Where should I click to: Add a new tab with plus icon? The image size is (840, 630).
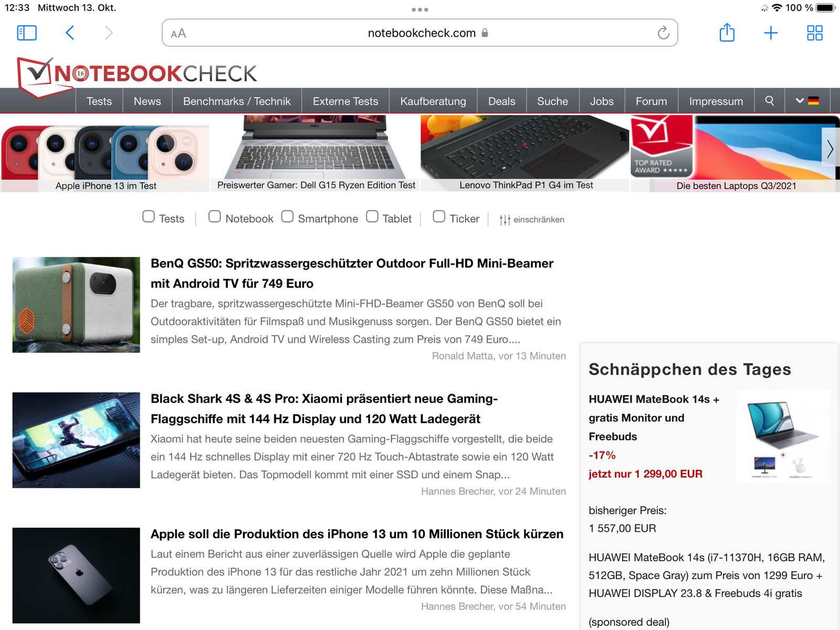[x=771, y=33]
